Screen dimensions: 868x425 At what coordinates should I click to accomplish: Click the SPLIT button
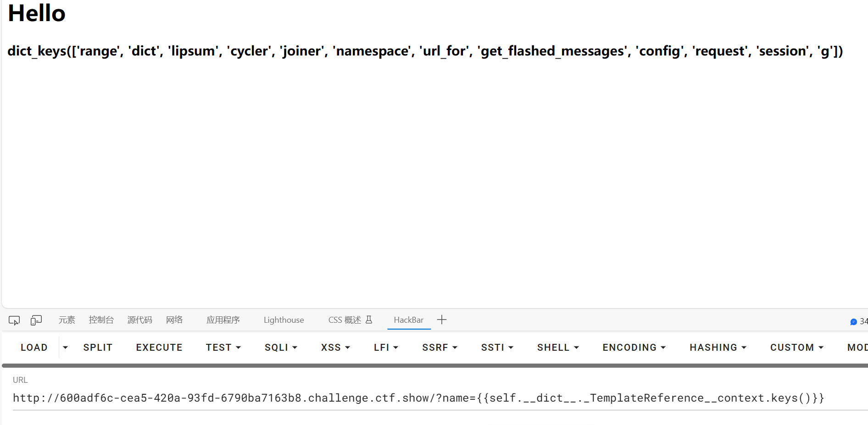(x=98, y=348)
